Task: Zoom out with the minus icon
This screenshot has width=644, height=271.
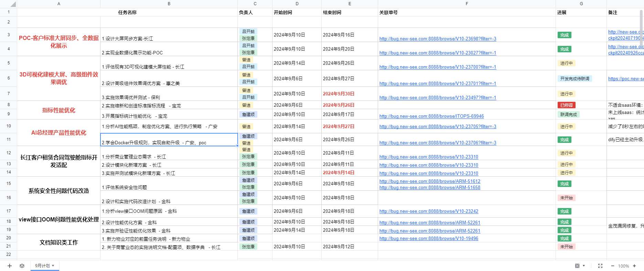Action: coord(613,266)
